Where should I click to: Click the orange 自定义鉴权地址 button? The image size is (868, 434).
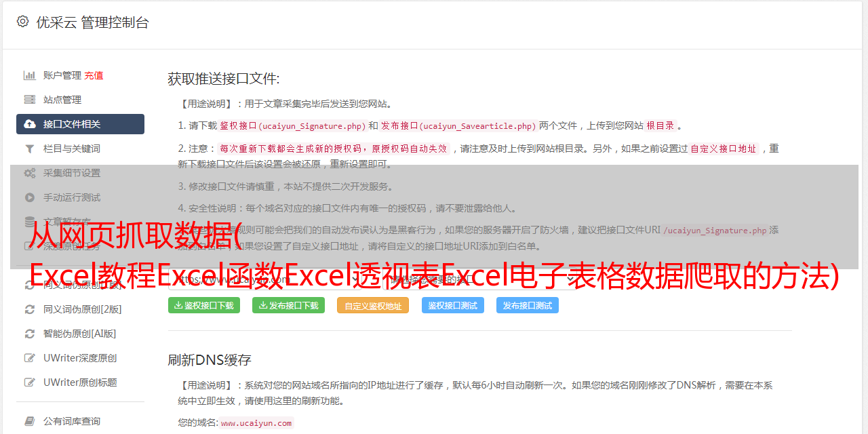click(373, 305)
